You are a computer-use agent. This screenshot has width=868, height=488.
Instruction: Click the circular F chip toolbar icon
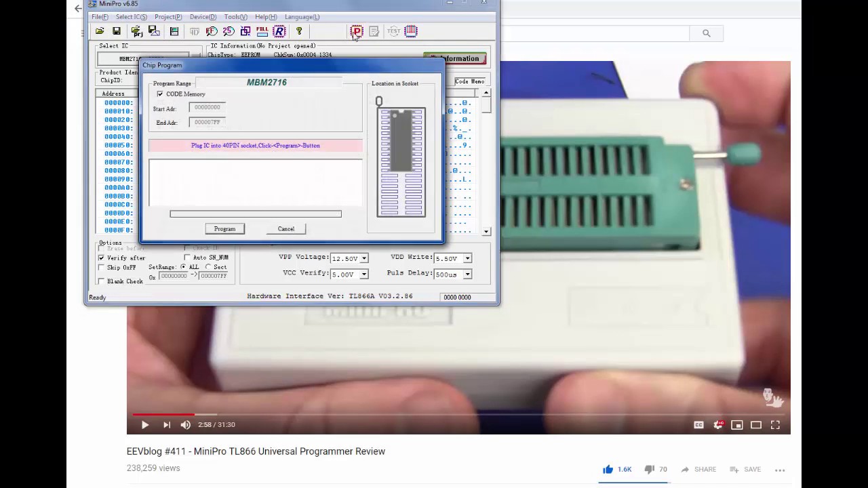tap(212, 31)
